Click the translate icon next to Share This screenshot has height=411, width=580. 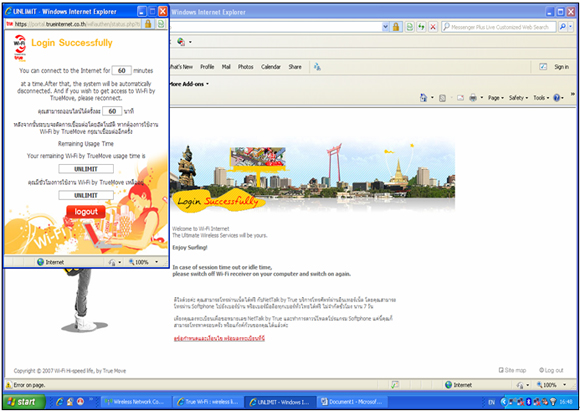click(317, 67)
